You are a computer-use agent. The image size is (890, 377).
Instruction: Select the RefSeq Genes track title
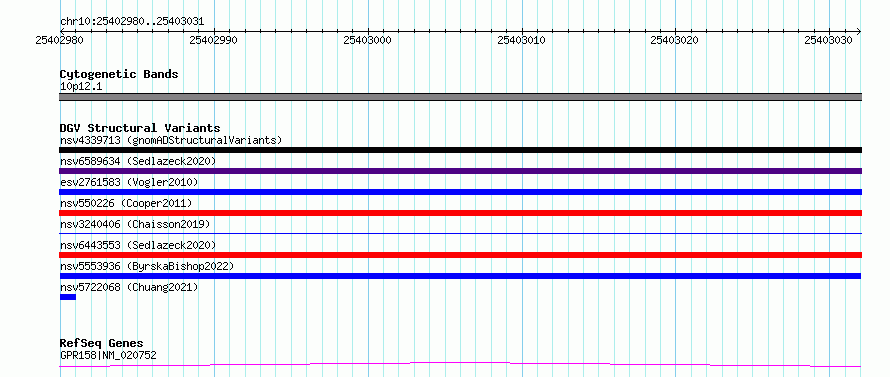(102, 344)
